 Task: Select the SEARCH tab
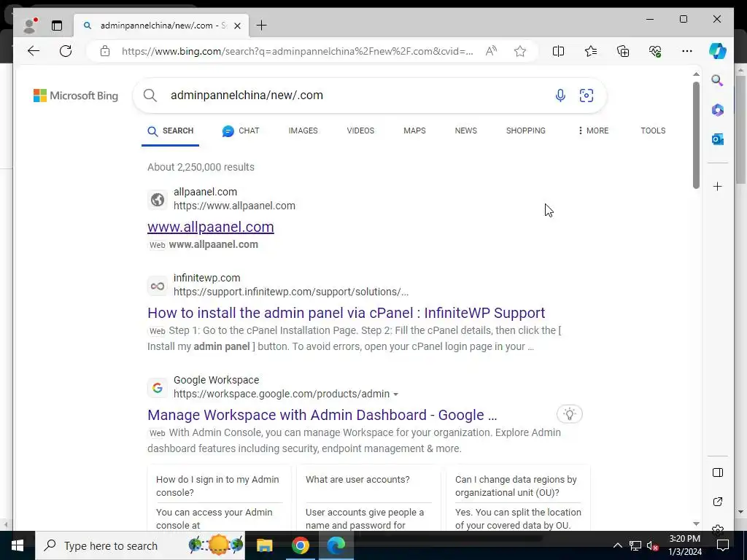[171, 131]
